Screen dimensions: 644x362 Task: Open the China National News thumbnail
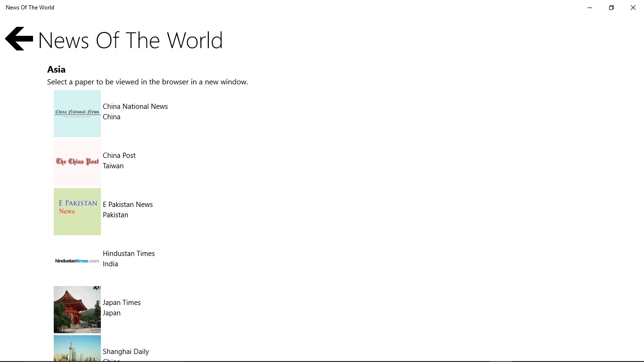click(x=77, y=114)
